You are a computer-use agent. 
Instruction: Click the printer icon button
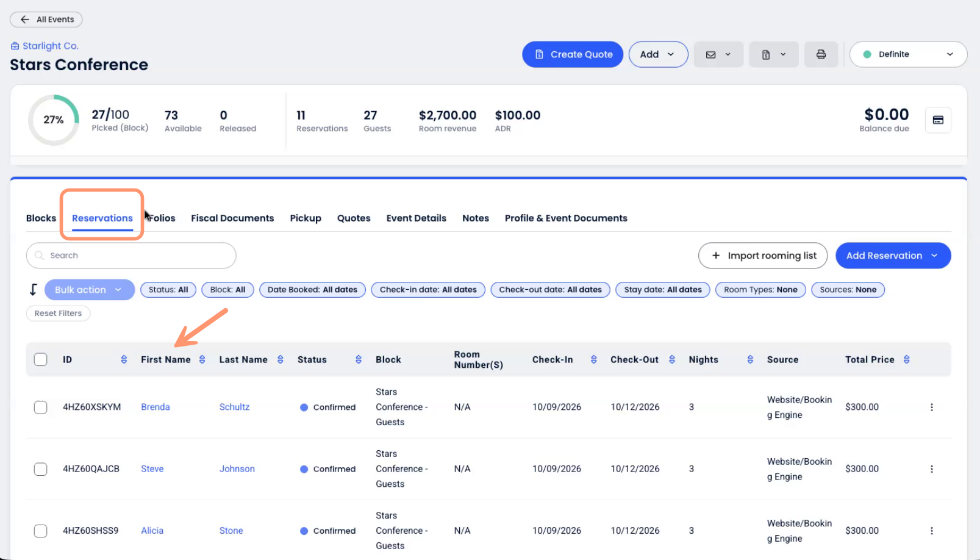coord(821,54)
